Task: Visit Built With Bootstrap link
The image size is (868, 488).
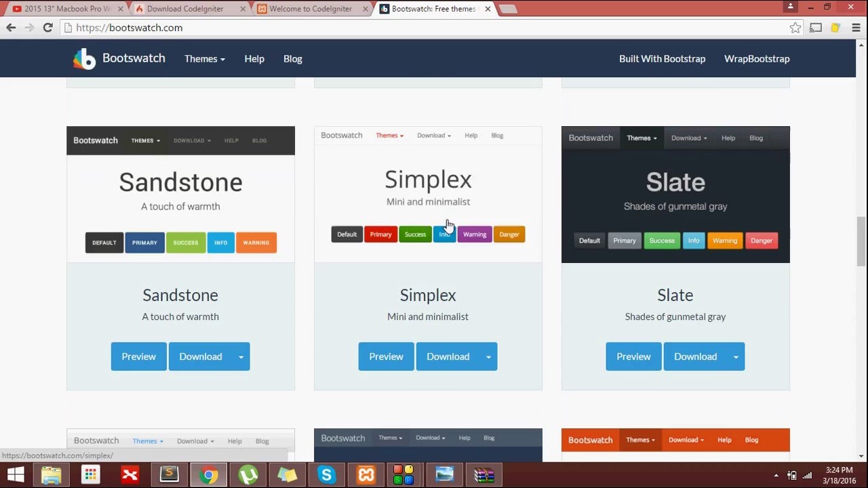Action: 663,59
